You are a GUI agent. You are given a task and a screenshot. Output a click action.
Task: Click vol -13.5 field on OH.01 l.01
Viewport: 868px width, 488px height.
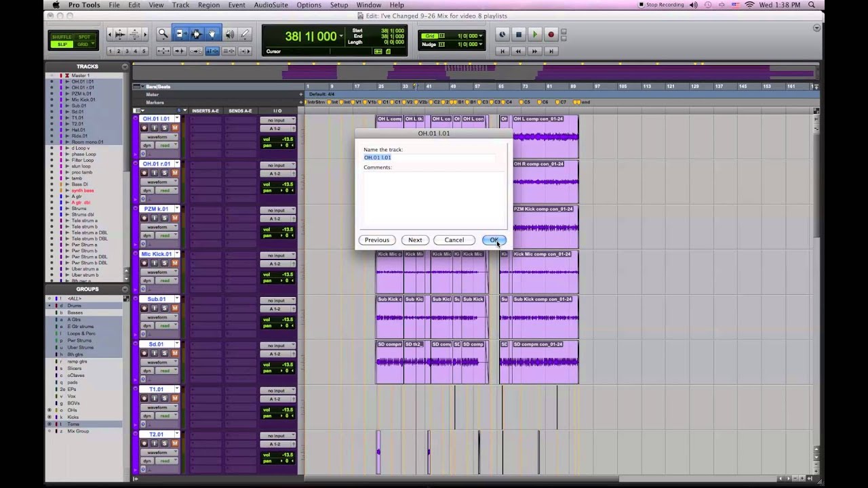click(278, 139)
